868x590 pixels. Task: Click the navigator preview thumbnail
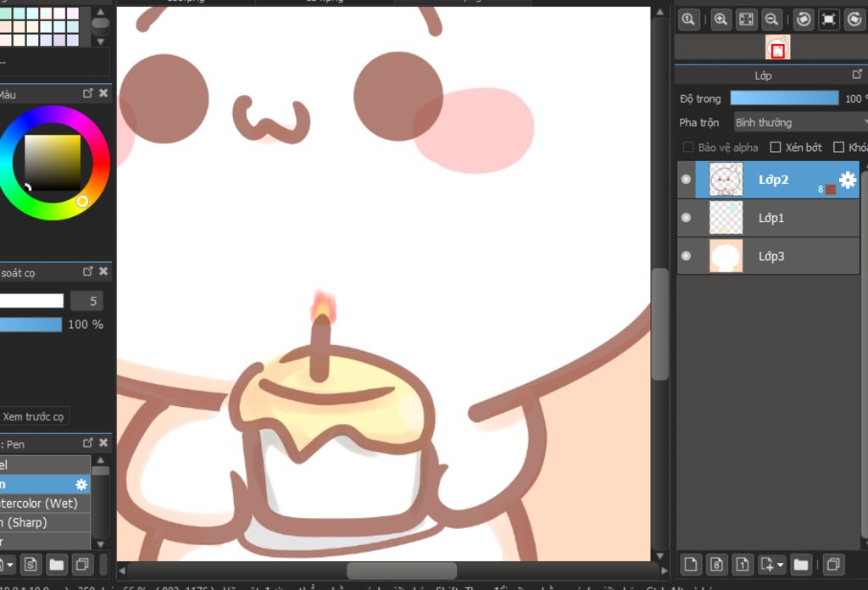click(x=777, y=47)
